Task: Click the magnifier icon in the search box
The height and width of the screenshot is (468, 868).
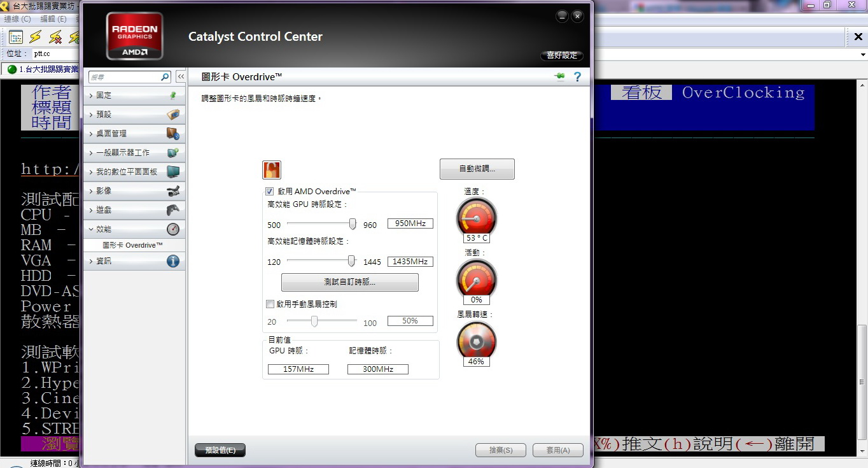Action: point(165,77)
